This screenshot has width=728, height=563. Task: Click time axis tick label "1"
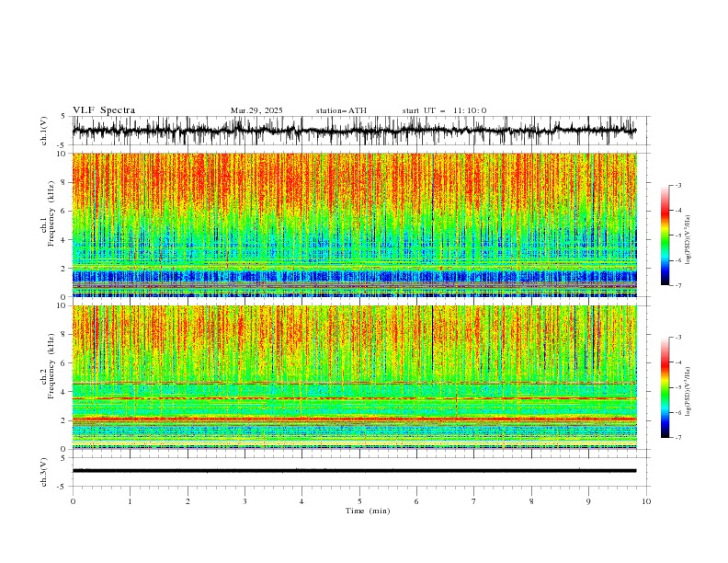130,501
